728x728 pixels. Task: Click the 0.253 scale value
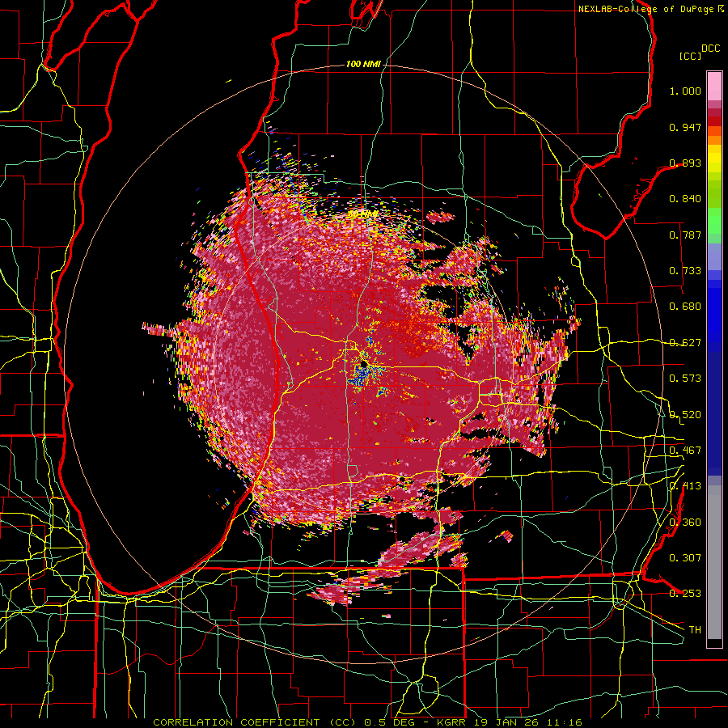(x=685, y=594)
